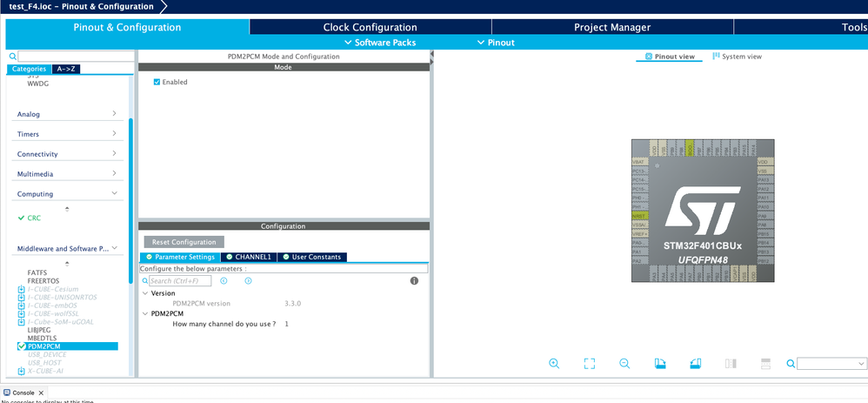Viewport: 868px width, 403px height.
Task: Click the VBAT pin on the chip
Action: pos(640,161)
